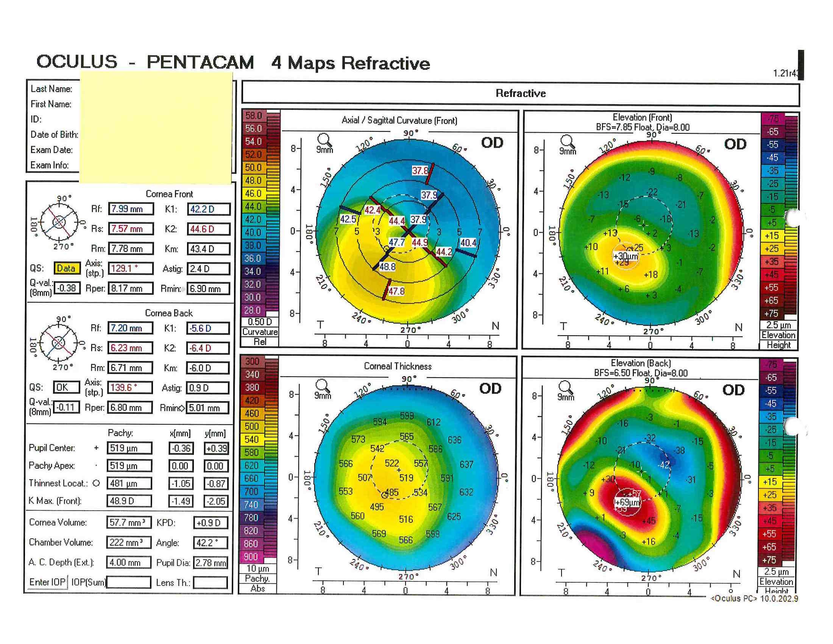The image size is (833, 644).
Task: Click the K Max. (Front) 48.9 D value
Action: (128, 501)
